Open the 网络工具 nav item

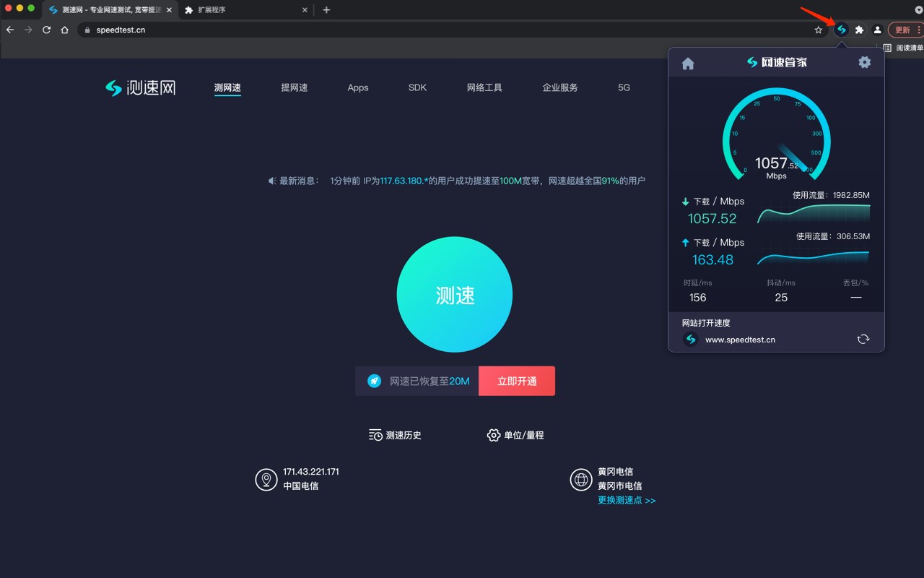point(484,87)
